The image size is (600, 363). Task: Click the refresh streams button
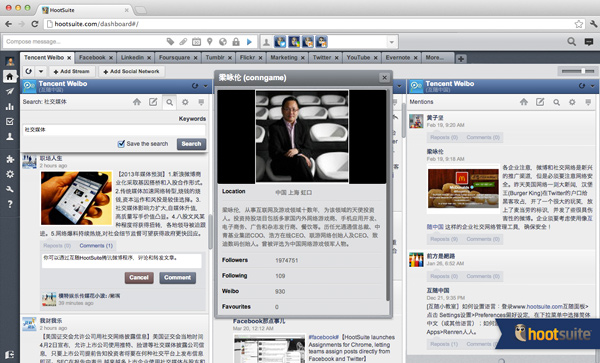(x=29, y=71)
